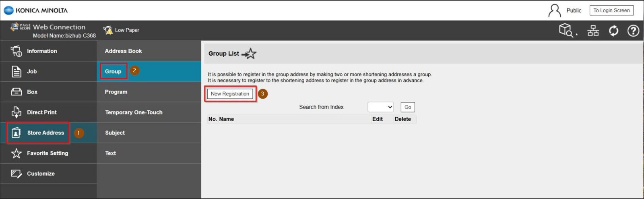Open Favorite Setting in sidebar
Image resolution: width=644 pixels, height=199 pixels.
click(47, 153)
